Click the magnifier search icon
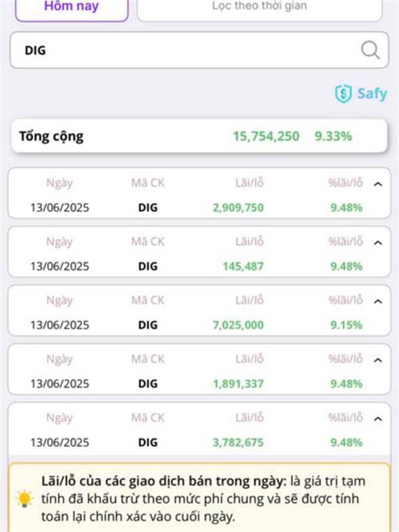This screenshot has height=532, width=399. click(x=370, y=51)
